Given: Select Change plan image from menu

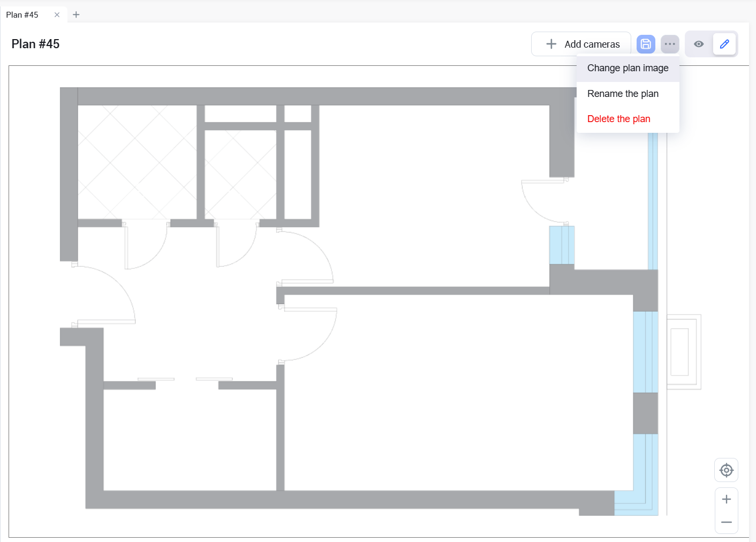Looking at the screenshot, I should (628, 68).
